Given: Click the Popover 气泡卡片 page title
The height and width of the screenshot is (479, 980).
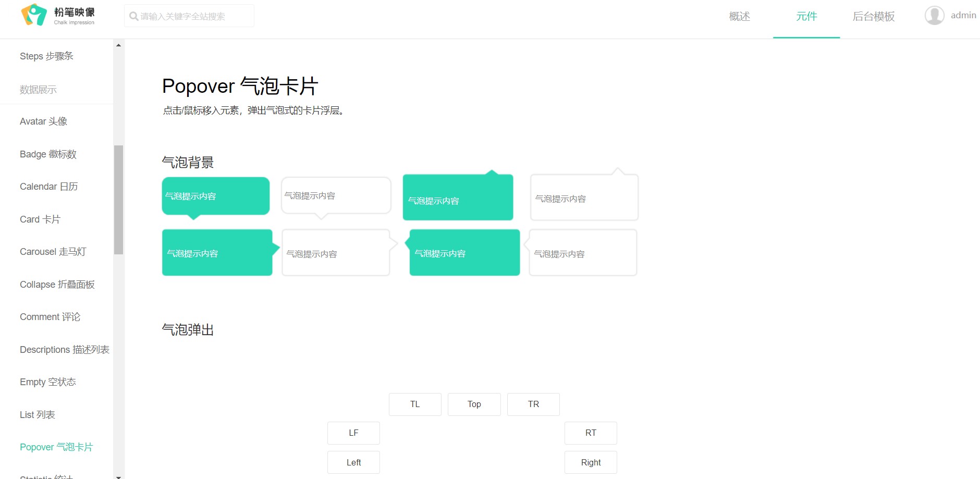Looking at the screenshot, I should tap(240, 86).
